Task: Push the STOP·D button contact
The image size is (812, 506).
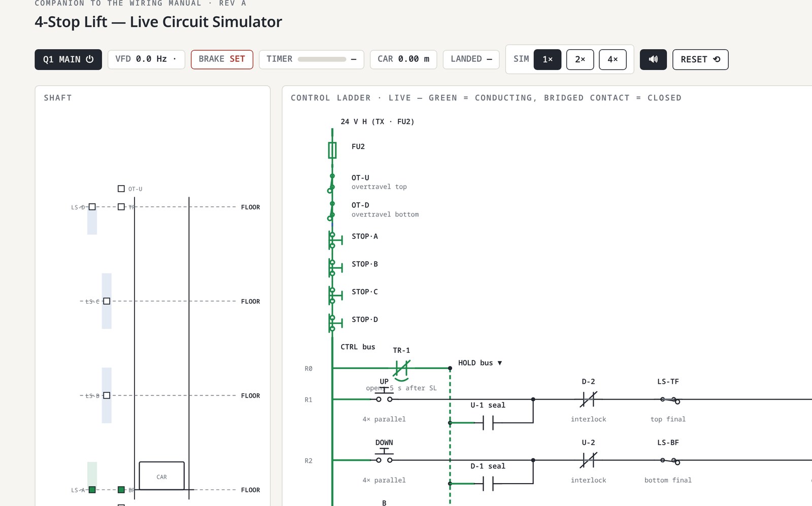Action: (x=335, y=323)
